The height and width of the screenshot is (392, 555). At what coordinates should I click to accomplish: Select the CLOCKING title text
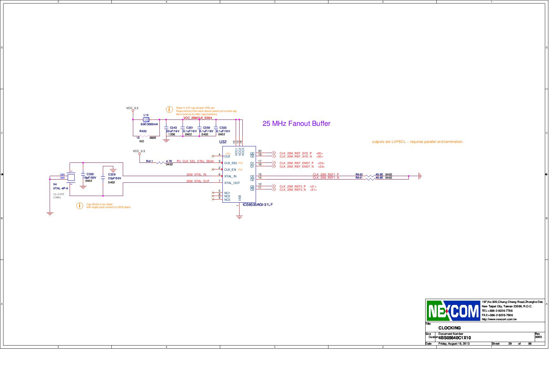pos(450,328)
